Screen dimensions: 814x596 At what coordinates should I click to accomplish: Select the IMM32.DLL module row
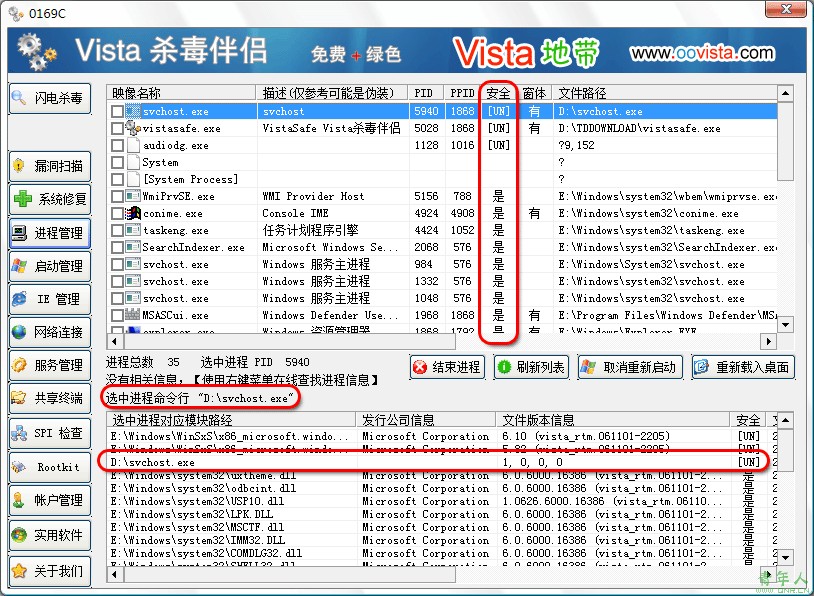pyautogui.click(x=442, y=540)
